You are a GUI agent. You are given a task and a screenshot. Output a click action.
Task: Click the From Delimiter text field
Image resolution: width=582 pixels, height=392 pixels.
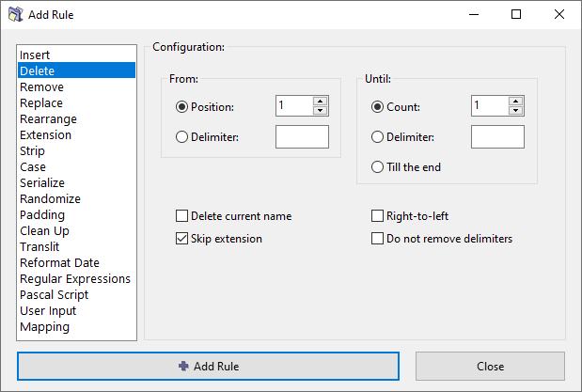pyautogui.click(x=302, y=137)
